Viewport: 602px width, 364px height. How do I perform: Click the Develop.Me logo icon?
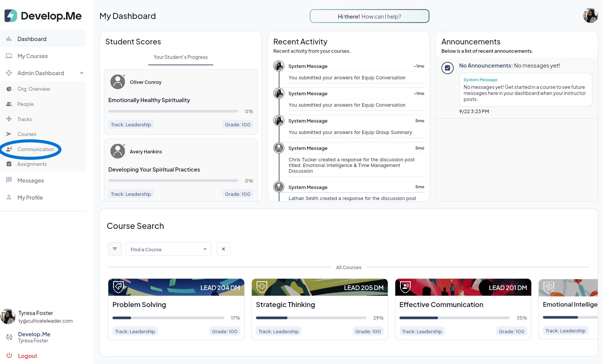pyautogui.click(x=11, y=16)
